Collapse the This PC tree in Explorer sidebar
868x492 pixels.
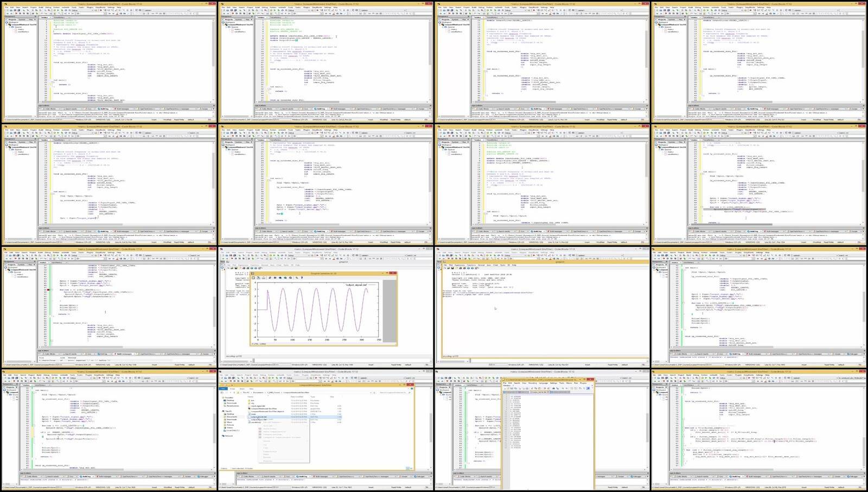223,411
